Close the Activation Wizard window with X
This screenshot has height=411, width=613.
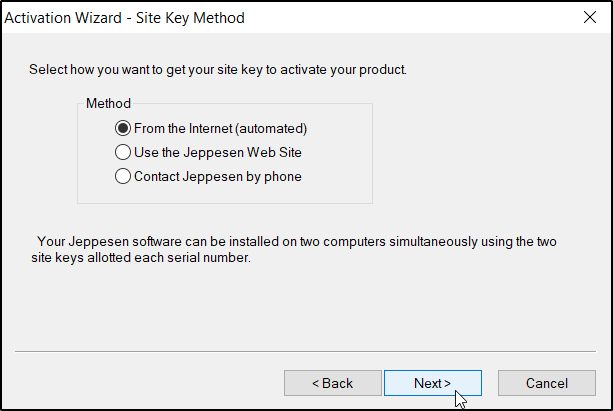[589, 18]
